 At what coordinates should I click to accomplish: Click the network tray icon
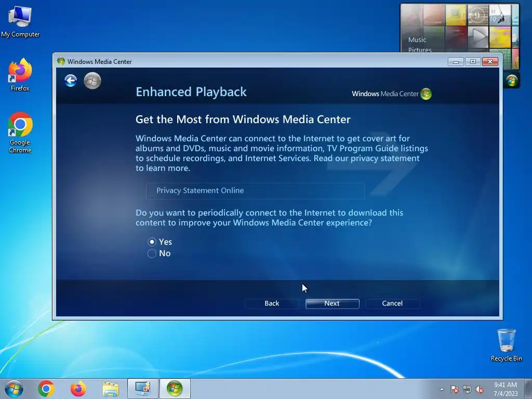(x=467, y=389)
